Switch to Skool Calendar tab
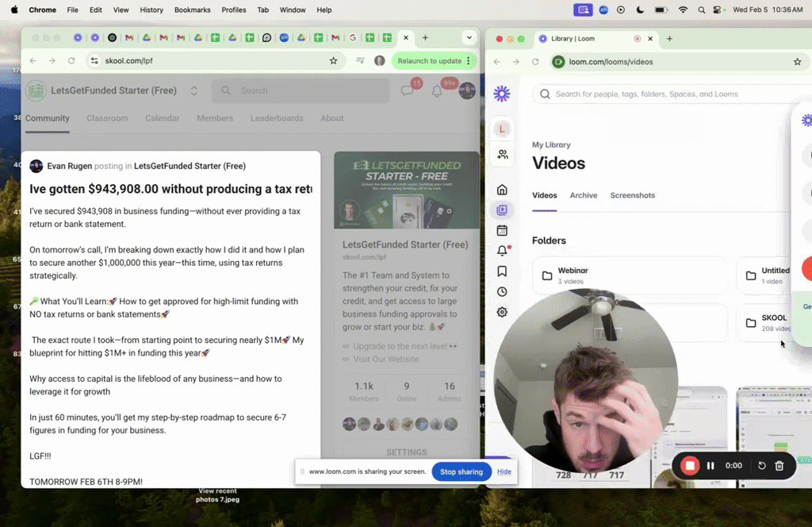 [162, 118]
